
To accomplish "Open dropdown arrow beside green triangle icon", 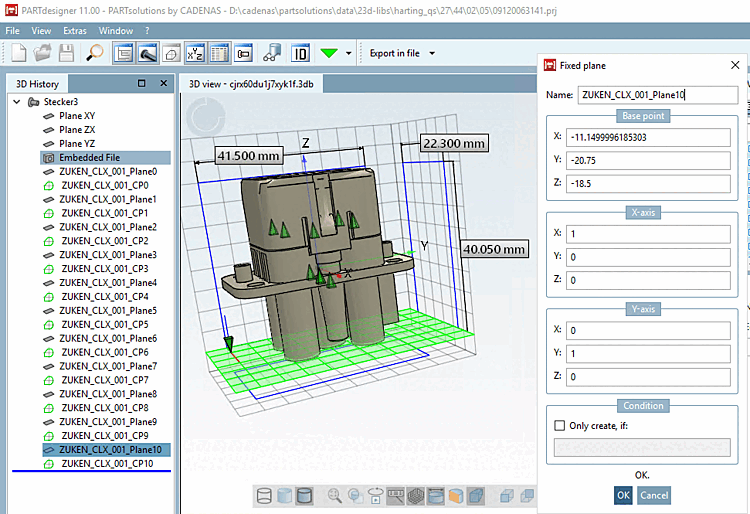I will 348,53.
